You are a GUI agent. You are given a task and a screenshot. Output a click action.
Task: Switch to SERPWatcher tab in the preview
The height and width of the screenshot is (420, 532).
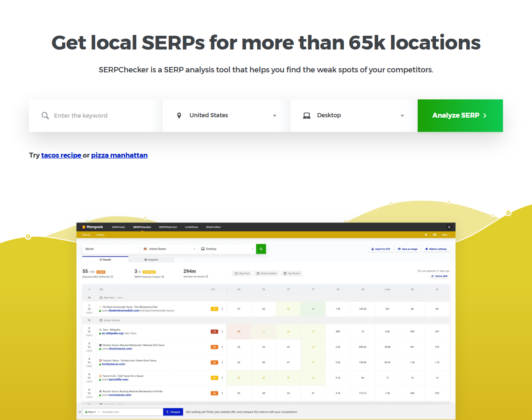pos(168,227)
